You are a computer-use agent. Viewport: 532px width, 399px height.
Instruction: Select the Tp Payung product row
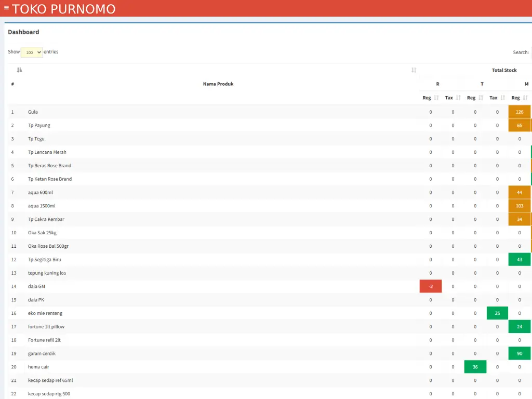[x=39, y=126]
